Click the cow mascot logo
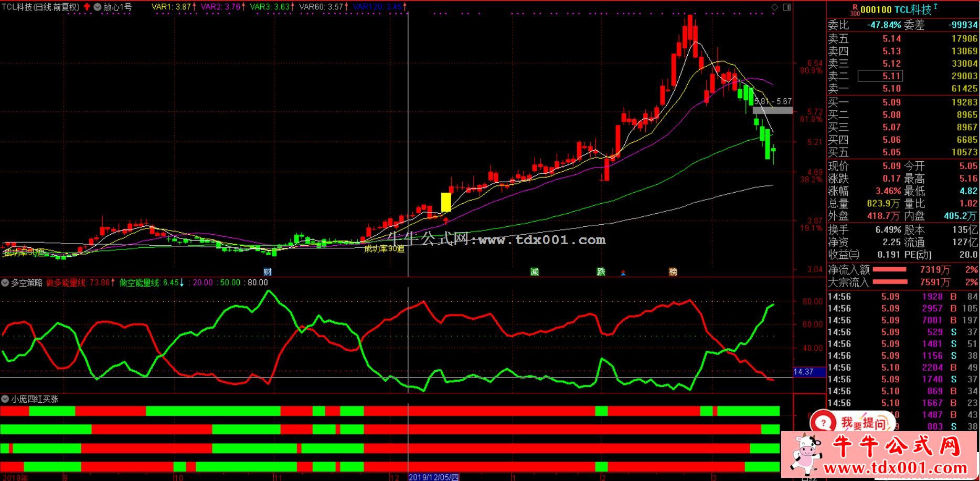The image size is (980, 481). click(806, 453)
